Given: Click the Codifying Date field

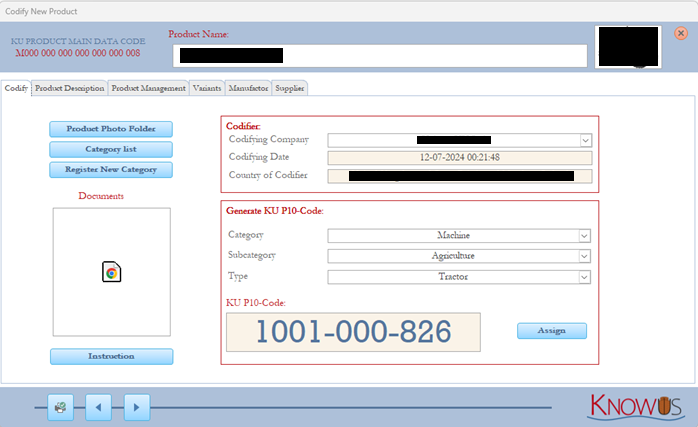Looking at the screenshot, I should pyautogui.click(x=459, y=158).
